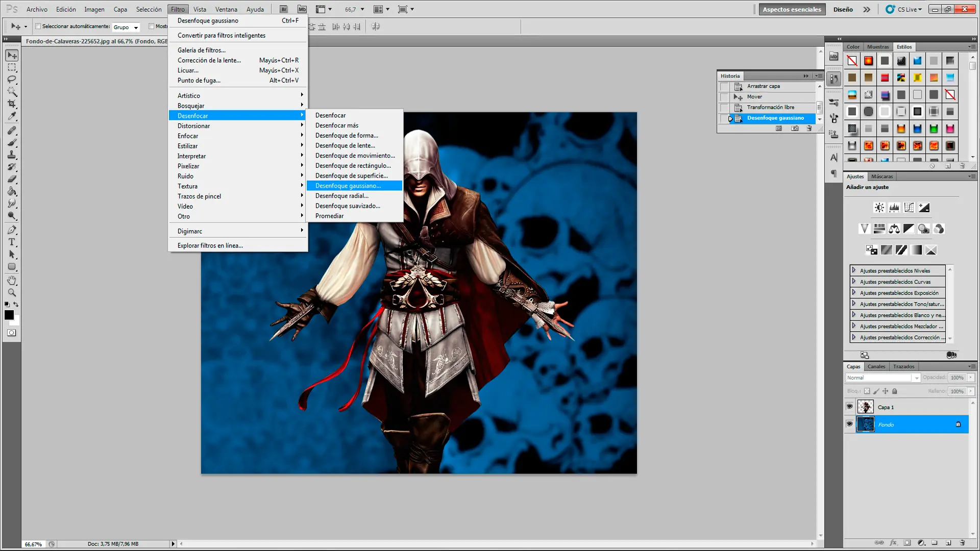The image size is (980, 551).
Task: Create a new layer in Capas panel
Action: [948, 543]
